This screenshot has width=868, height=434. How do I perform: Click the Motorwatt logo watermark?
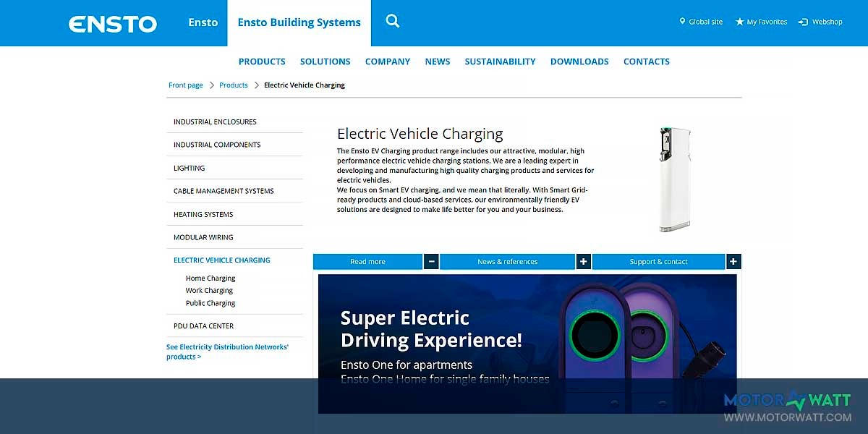pos(788,399)
